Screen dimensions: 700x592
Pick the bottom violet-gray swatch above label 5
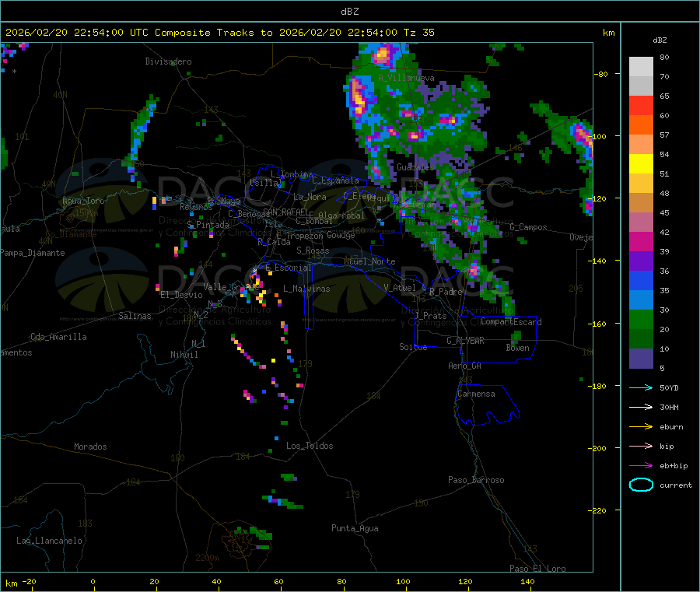point(641,359)
